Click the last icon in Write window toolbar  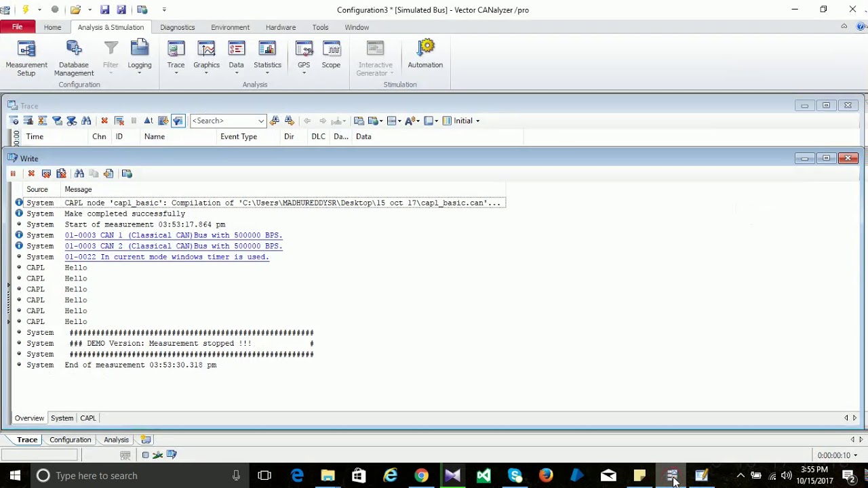[127, 174]
